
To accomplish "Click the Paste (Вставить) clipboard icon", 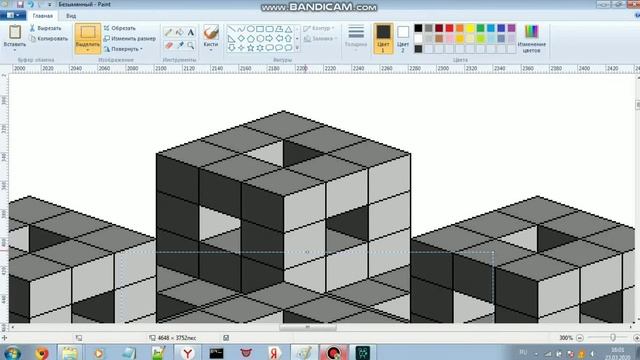I will [x=15, y=32].
